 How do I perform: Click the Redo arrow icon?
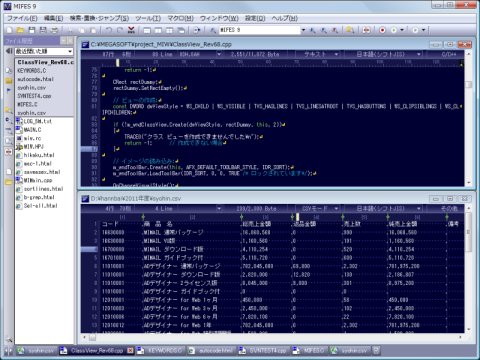pyautogui.click(x=120, y=30)
